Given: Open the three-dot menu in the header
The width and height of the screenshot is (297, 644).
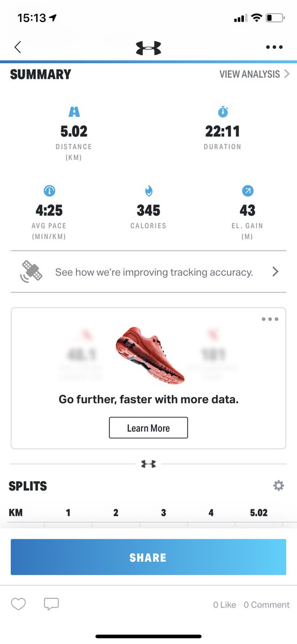Looking at the screenshot, I should [x=274, y=47].
